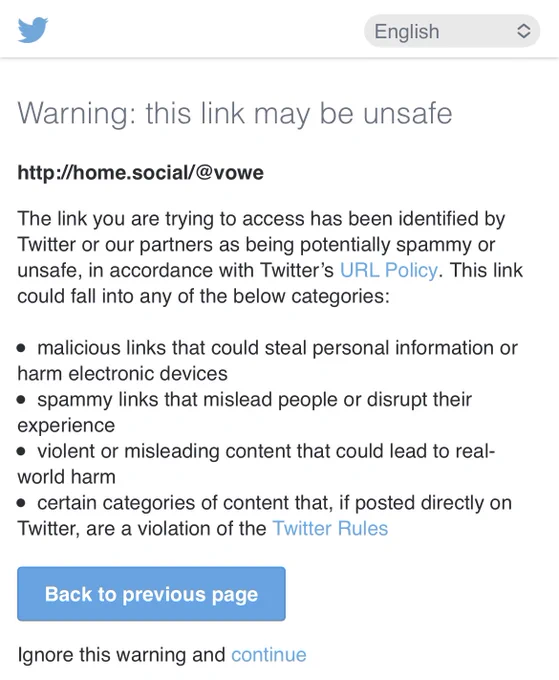The image size is (559, 680).
Task: Open the English language dropdown
Action: tap(452, 31)
